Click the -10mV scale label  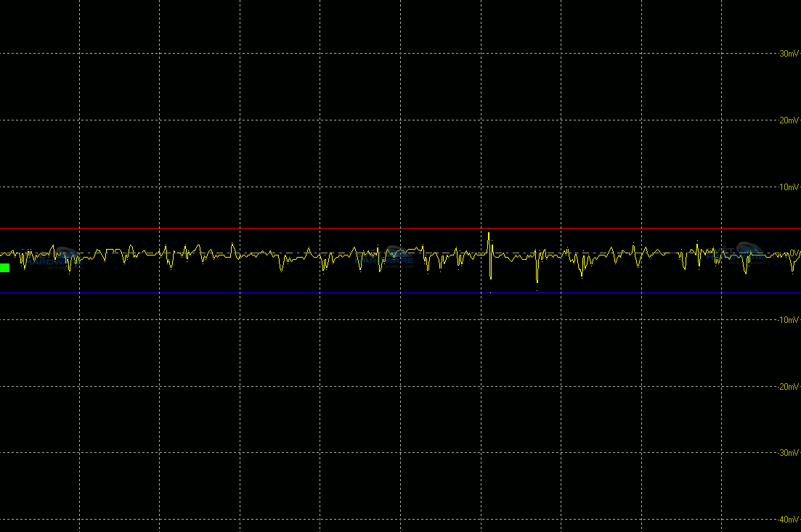[788, 320]
